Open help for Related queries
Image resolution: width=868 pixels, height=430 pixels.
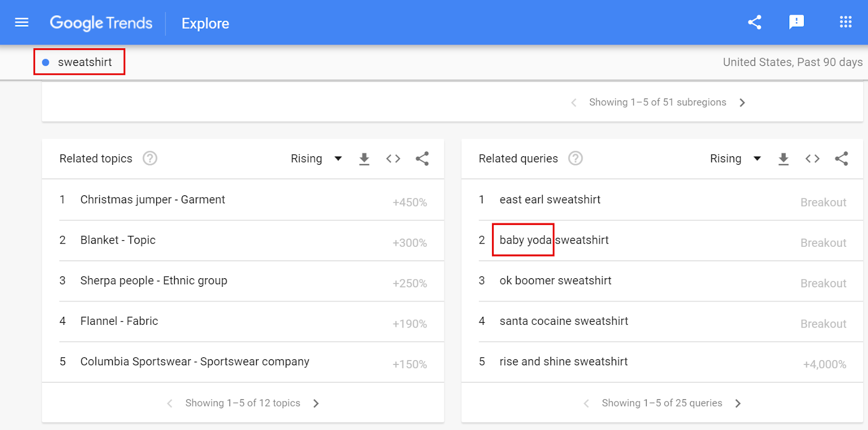pyautogui.click(x=576, y=158)
